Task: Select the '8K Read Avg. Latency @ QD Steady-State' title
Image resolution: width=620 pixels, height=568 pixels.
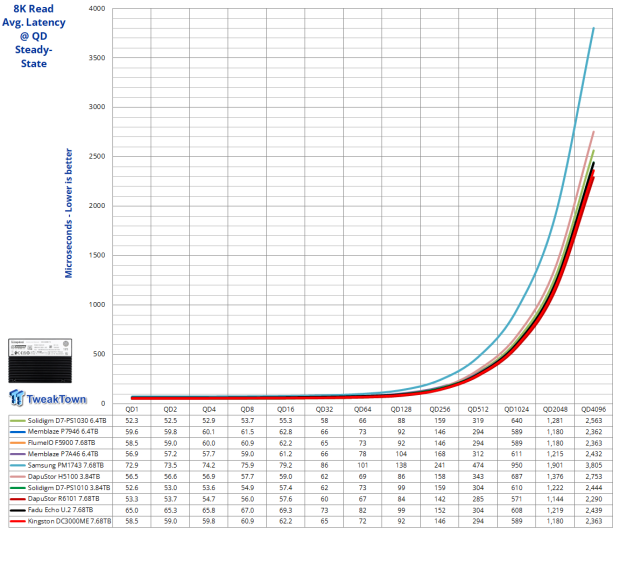Action: tap(34, 36)
